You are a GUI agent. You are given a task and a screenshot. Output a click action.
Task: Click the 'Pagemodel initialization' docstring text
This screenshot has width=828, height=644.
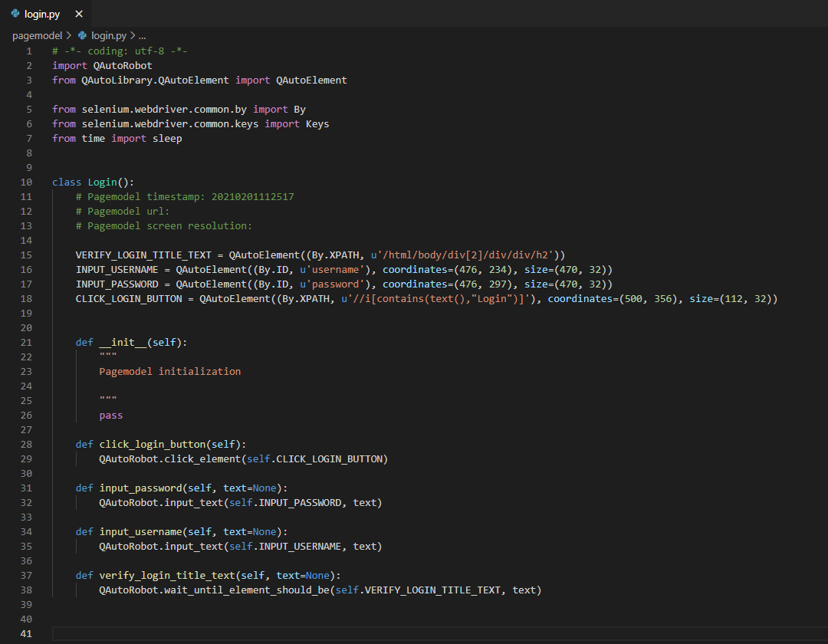click(170, 372)
